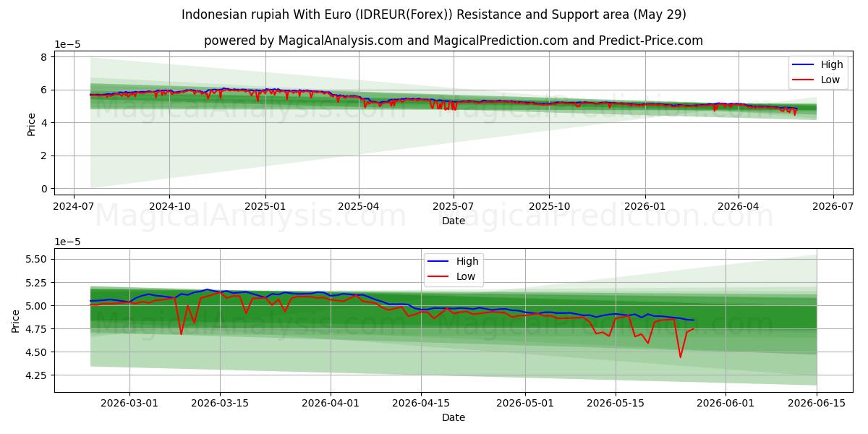Click the '2026-03-01' tick label
This screenshot has height=434, width=868.
point(129,403)
